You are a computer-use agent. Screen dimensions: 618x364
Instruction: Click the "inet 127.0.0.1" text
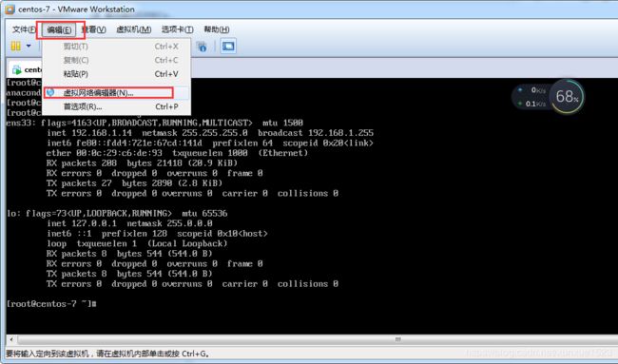pos(82,223)
